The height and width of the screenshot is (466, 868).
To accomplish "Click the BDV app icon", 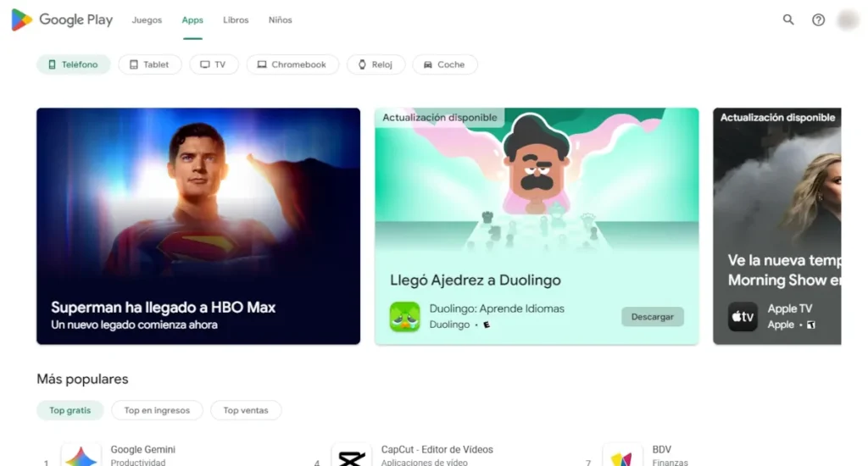I will (x=622, y=455).
